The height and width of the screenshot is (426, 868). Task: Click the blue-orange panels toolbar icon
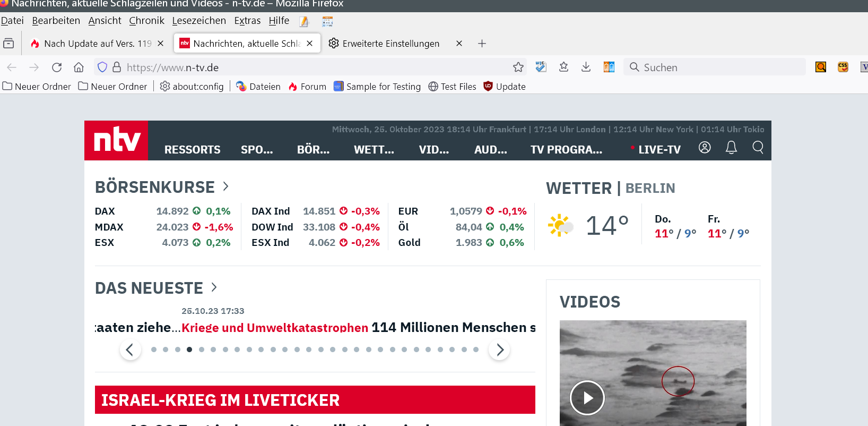click(x=609, y=67)
